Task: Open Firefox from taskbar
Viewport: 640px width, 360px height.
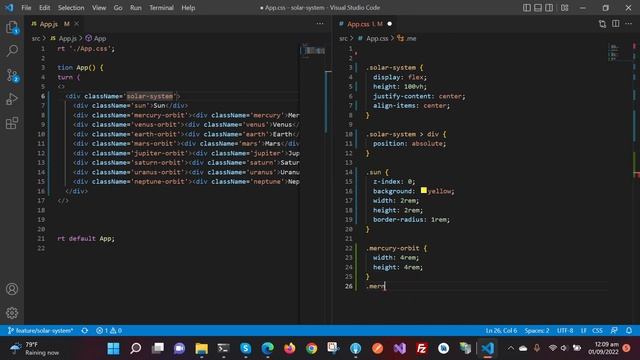Action: (289, 348)
